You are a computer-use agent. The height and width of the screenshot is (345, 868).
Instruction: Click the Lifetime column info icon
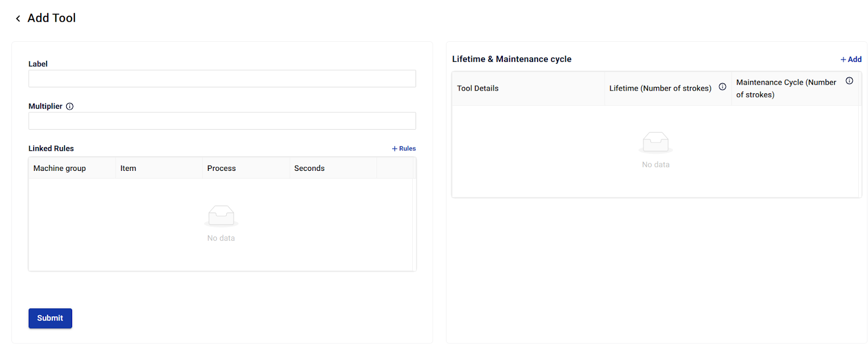(722, 87)
